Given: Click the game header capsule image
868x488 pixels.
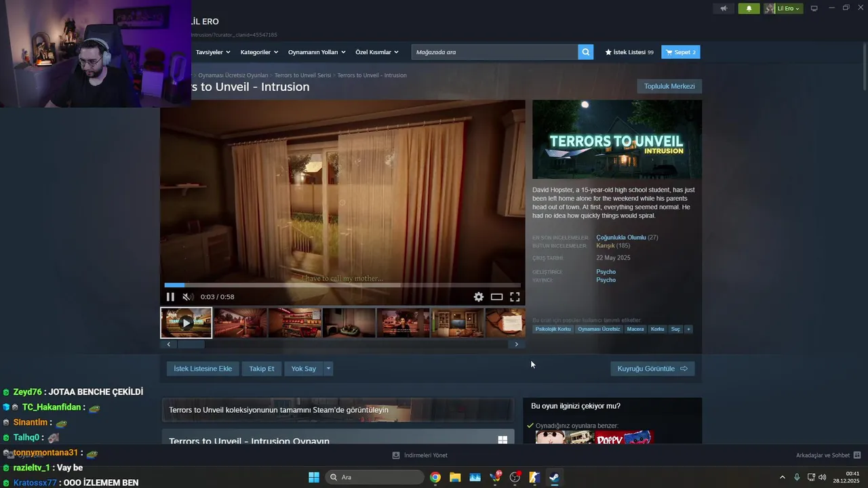Looking at the screenshot, I should (617, 140).
